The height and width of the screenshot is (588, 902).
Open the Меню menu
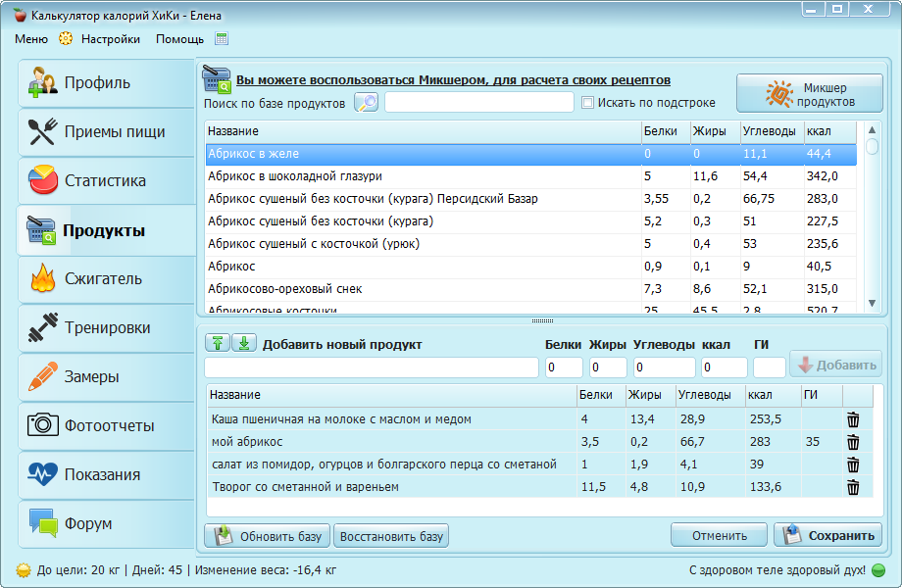(x=31, y=39)
